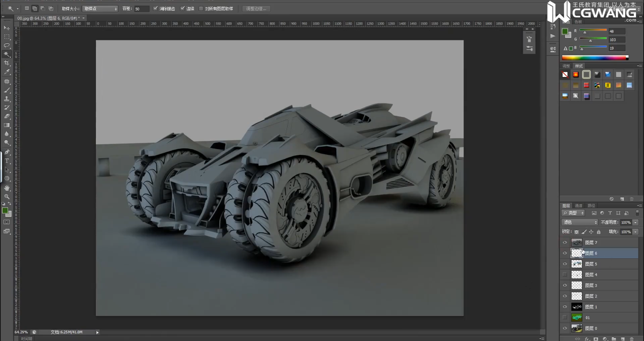This screenshot has width=644, height=341.
Task: Select the Pen tool
Action: (7, 152)
